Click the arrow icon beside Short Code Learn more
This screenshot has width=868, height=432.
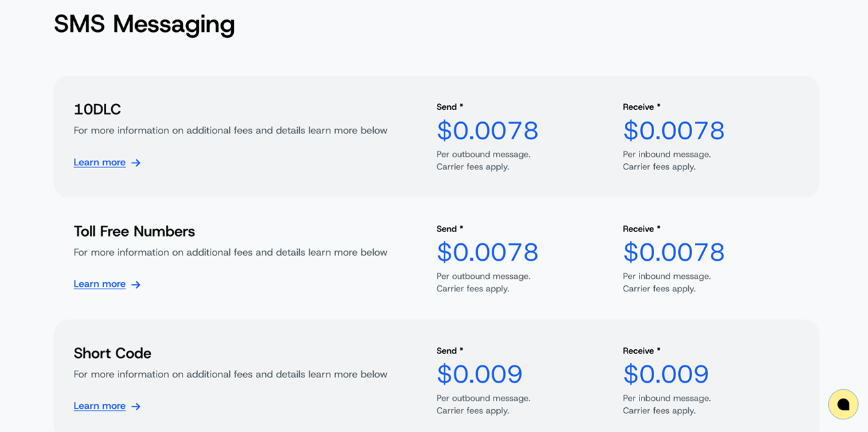click(136, 407)
